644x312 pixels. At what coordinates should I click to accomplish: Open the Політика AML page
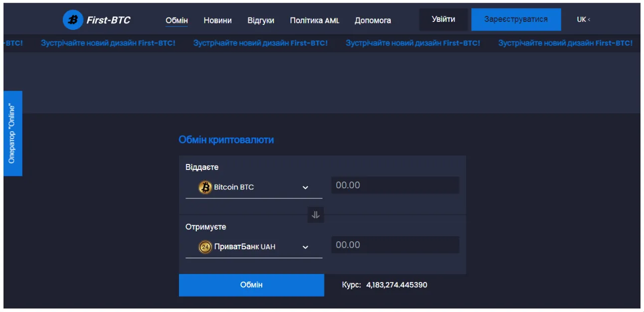tap(314, 20)
